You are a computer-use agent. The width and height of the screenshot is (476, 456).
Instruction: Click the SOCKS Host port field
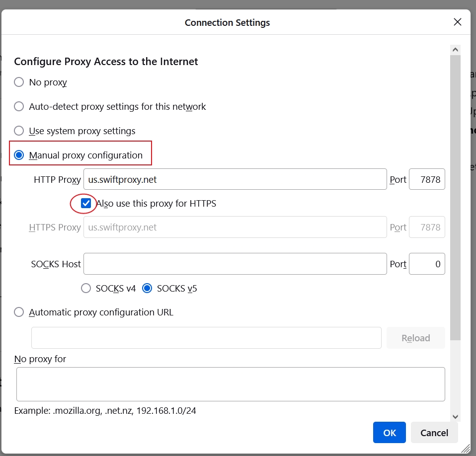click(x=426, y=264)
